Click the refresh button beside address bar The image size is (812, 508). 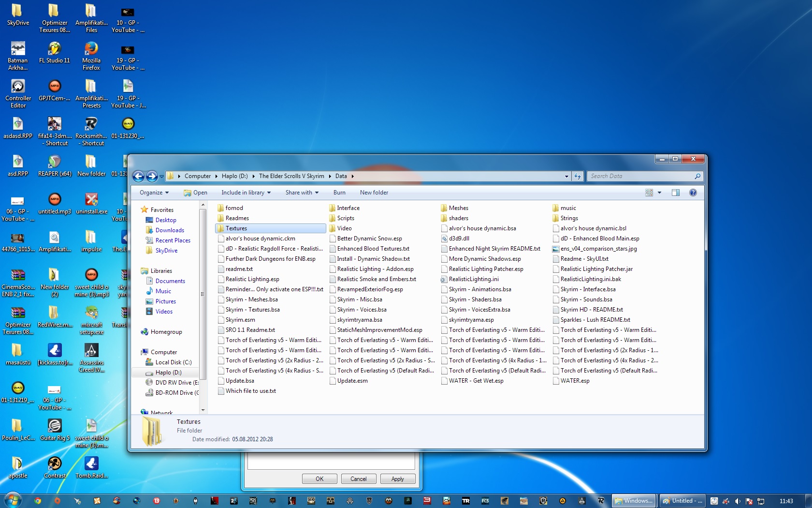(x=578, y=176)
